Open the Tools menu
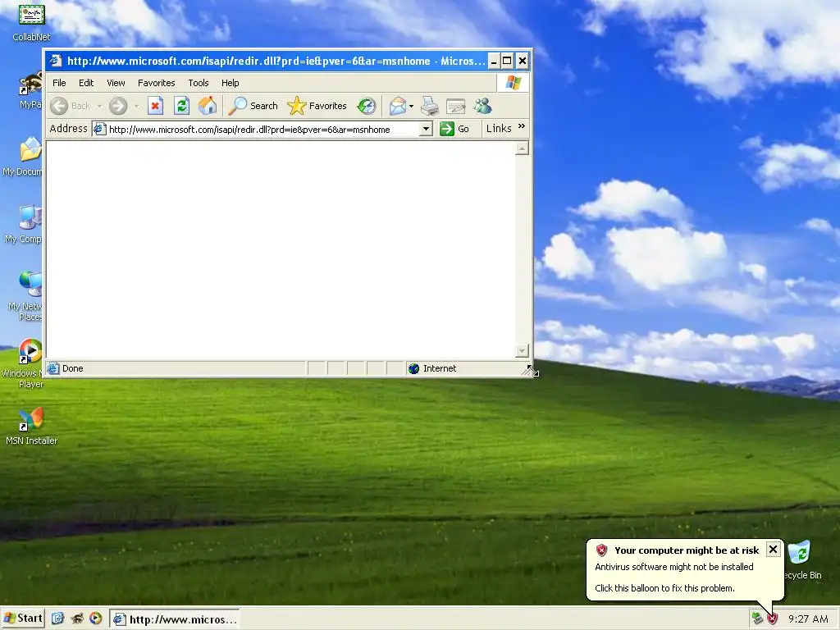 199,83
